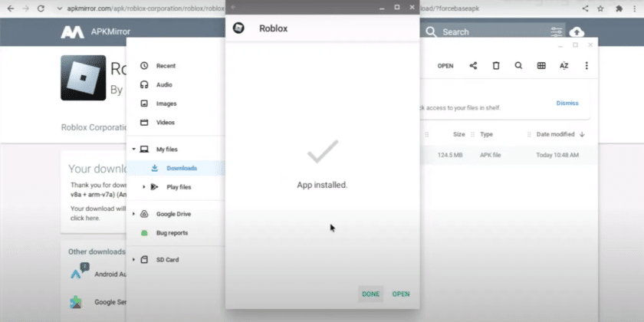This screenshot has width=644, height=322.
Task: Click the Play files icon
Action: click(154, 187)
